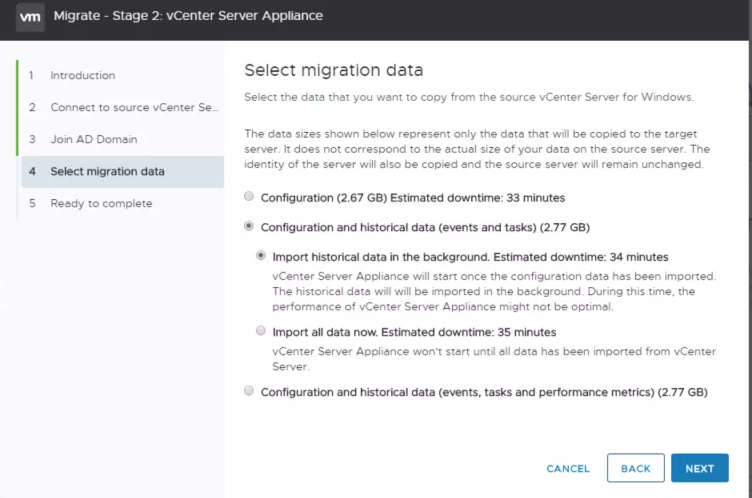Click the NEXT button
This screenshot has height=498, width=752.
700,468
